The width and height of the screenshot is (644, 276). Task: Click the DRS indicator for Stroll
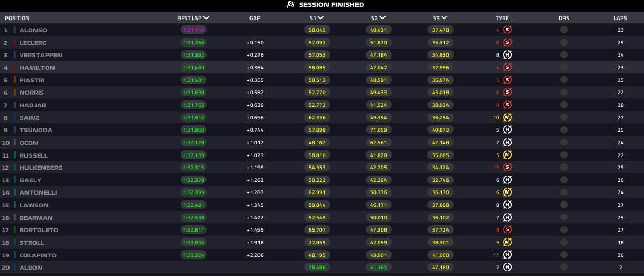(x=563, y=243)
